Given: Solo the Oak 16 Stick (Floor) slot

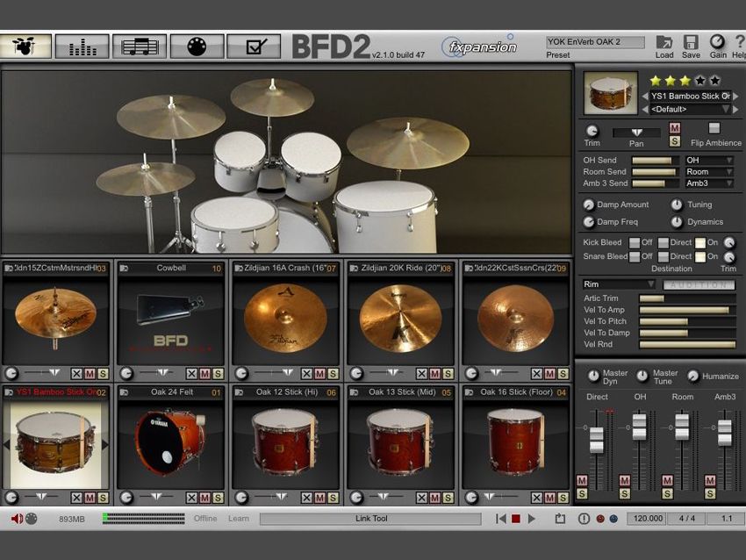Looking at the screenshot, I should pyautogui.click(x=563, y=498).
